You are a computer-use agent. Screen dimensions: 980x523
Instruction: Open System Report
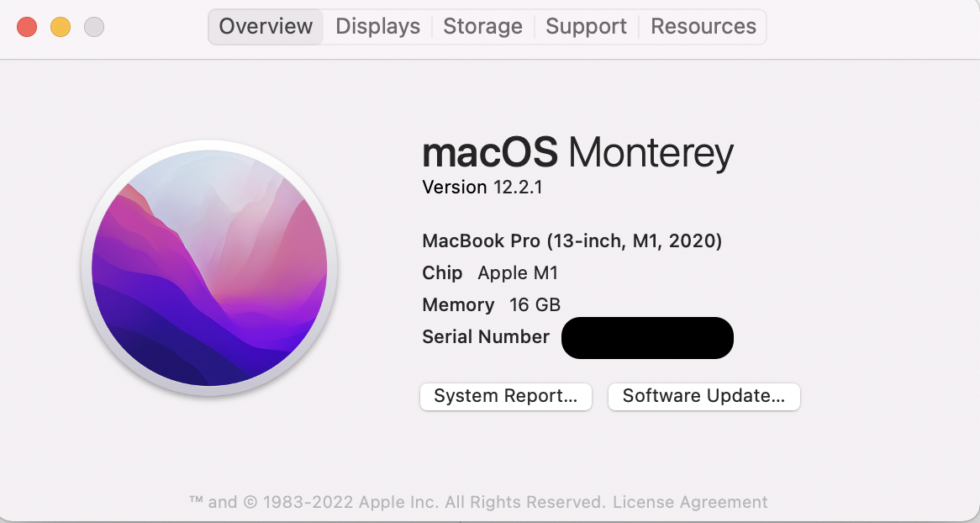pyautogui.click(x=506, y=396)
